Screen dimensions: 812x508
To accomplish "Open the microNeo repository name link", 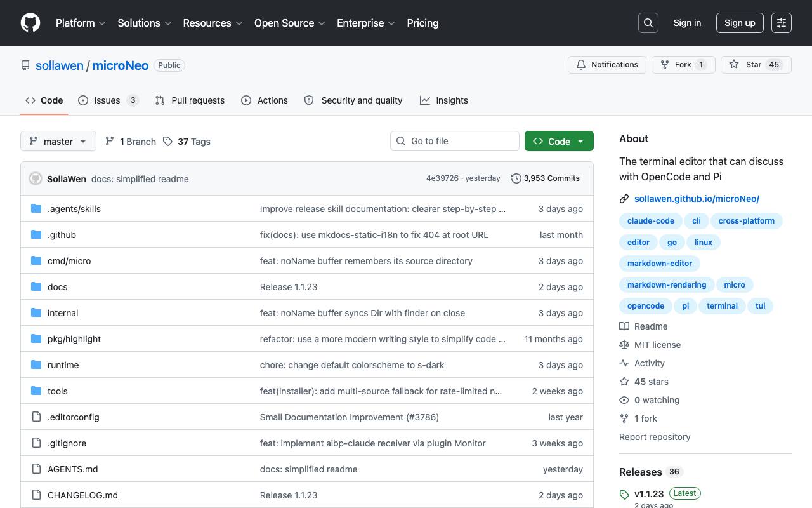I will [x=121, y=65].
